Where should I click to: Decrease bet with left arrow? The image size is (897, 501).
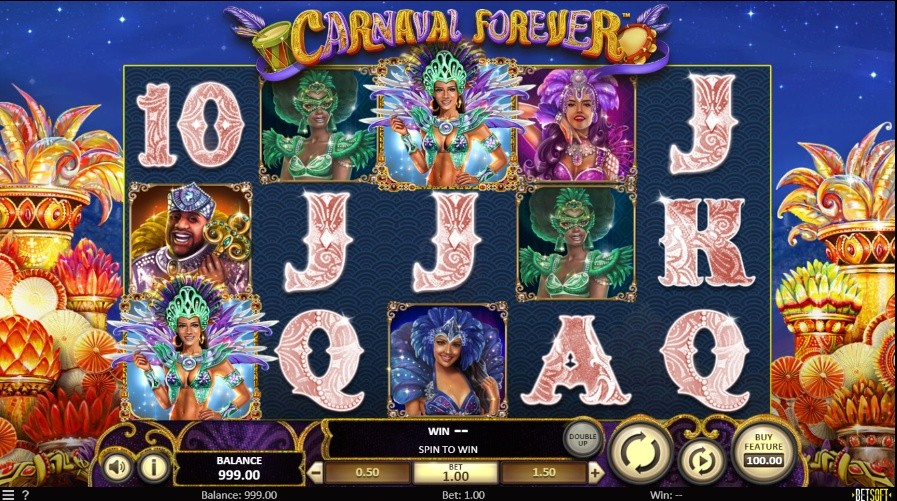click(315, 473)
